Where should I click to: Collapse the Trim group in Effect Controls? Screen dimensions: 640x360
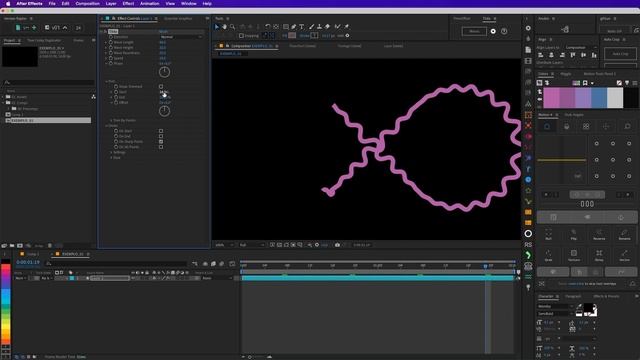click(107, 81)
